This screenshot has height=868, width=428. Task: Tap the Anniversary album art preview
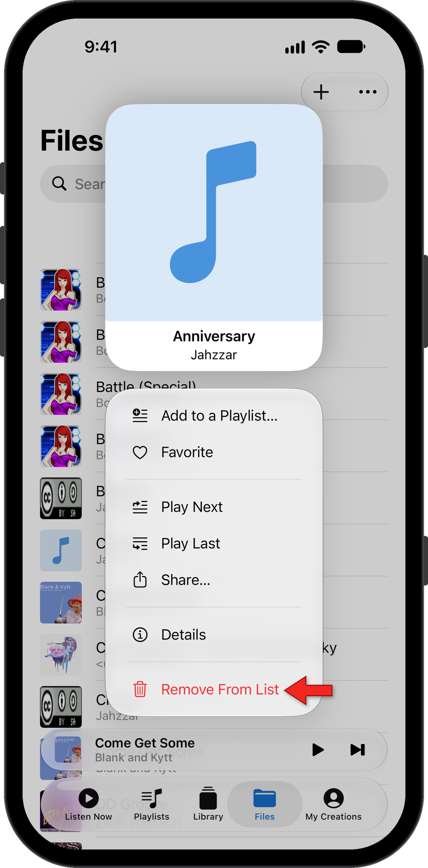click(x=214, y=213)
